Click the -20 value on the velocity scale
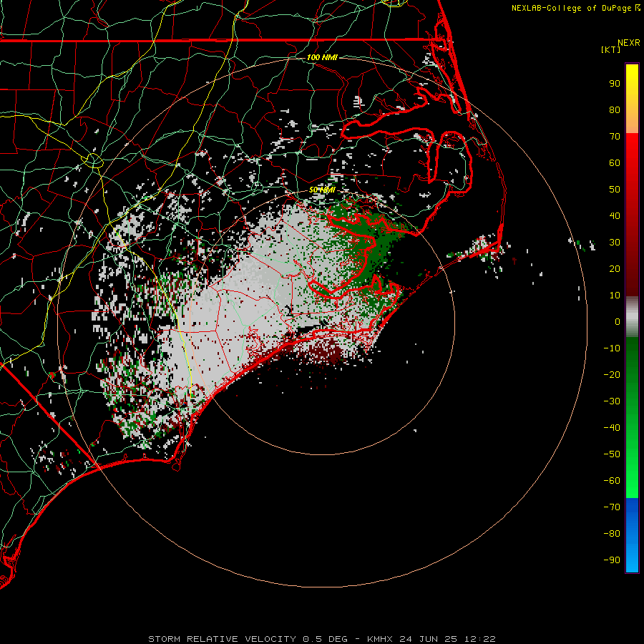The image size is (644, 644). pos(612,375)
